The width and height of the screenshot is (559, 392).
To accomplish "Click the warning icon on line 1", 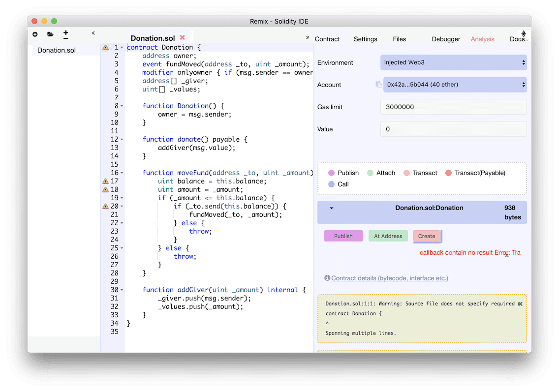I will pyautogui.click(x=105, y=47).
